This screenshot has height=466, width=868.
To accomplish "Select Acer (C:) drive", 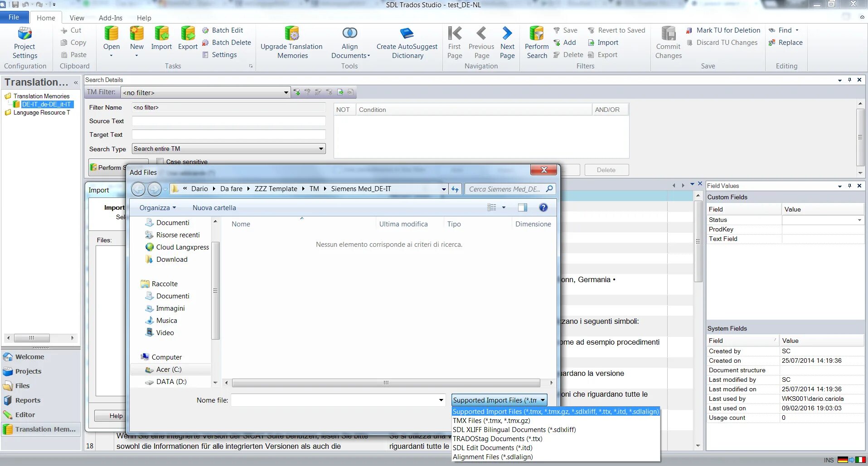I will coord(169,370).
